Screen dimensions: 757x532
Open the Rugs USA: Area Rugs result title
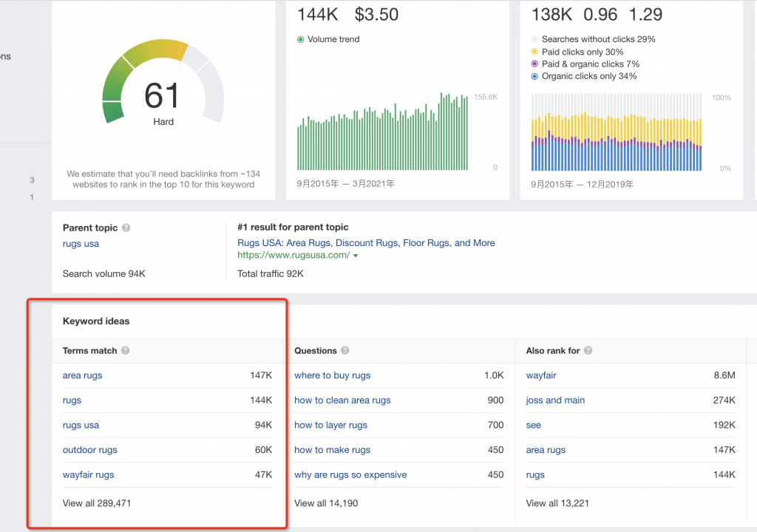click(x=366, y=243)
